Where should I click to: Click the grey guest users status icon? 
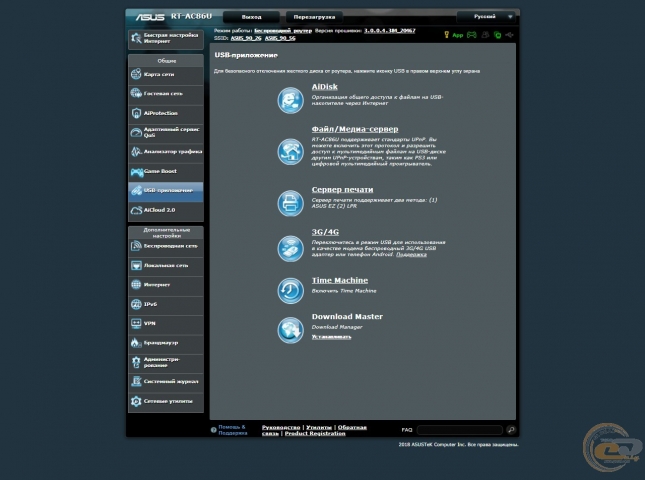(x=485, y=35)
